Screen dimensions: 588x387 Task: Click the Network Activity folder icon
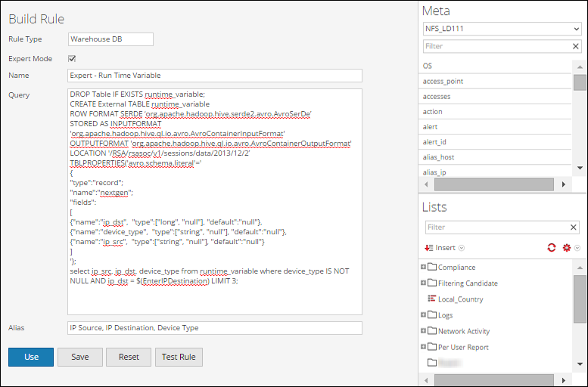tap(432, 331)
